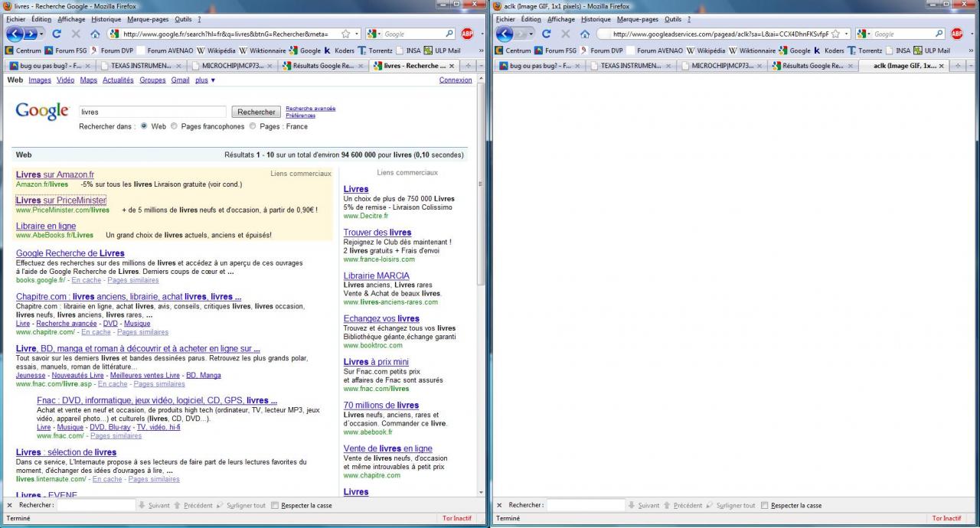The image size is (980, 528).
Task: Go back in the left Firefox window
Action: pos(15,34)
